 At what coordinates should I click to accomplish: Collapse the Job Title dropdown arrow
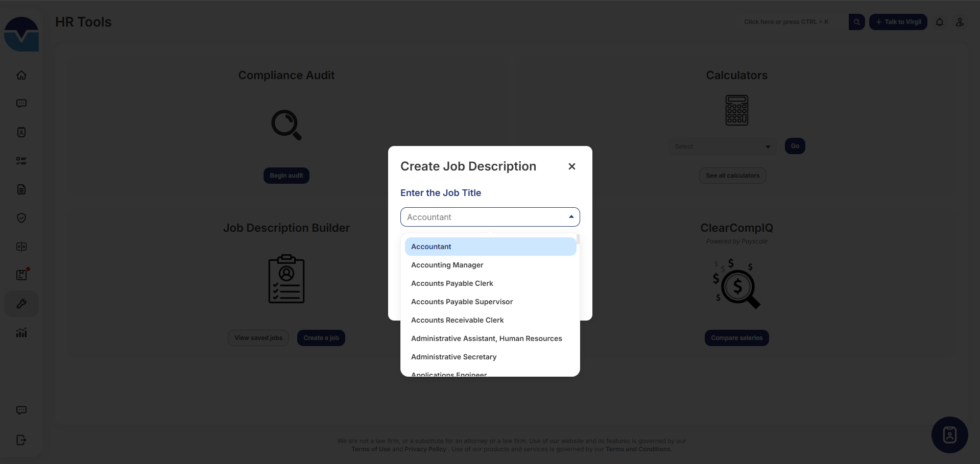pos(571,217)
